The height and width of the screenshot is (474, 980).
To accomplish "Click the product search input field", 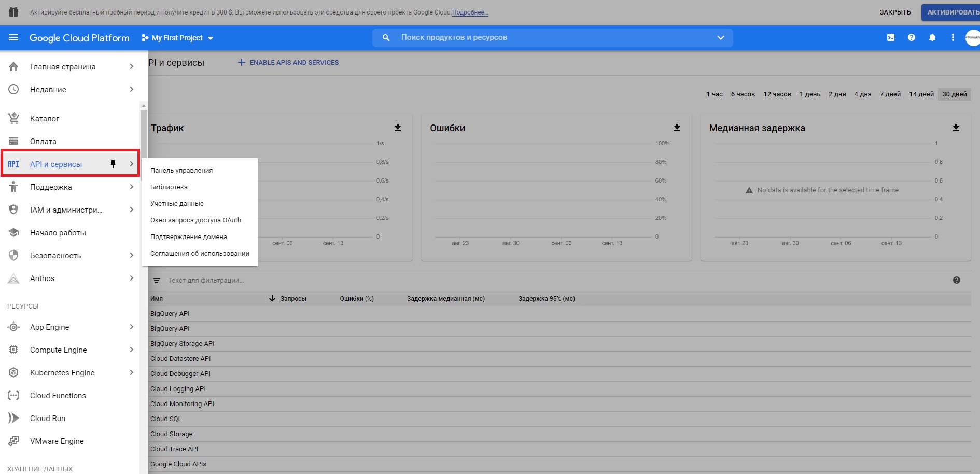I will (x=552, y=38).
